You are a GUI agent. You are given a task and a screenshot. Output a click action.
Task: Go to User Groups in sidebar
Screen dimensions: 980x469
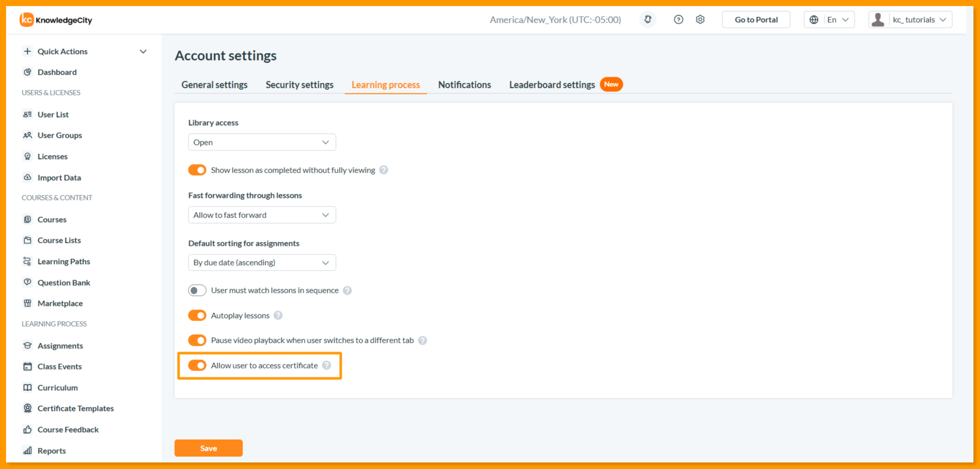click(59, 135)
